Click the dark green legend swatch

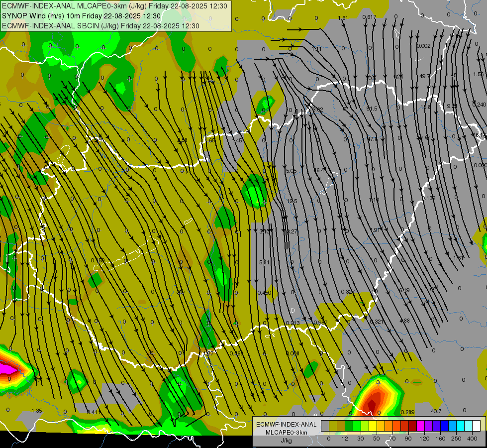[349, 426]
